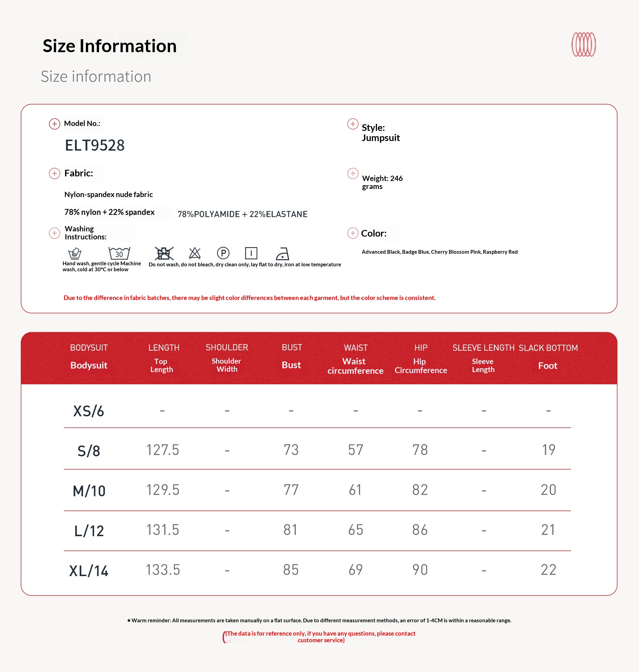Click the do not bleach triangle icon
Screen dimensions: 639x672
195,253
